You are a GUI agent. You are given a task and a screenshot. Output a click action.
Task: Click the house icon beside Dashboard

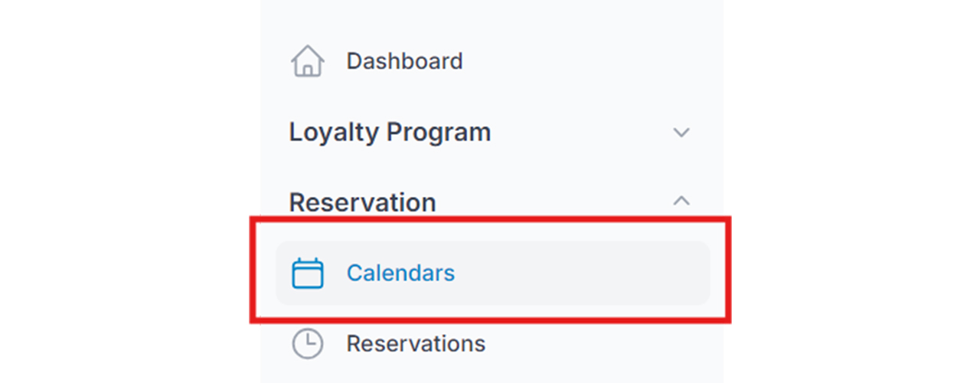(x=308, y=61)
